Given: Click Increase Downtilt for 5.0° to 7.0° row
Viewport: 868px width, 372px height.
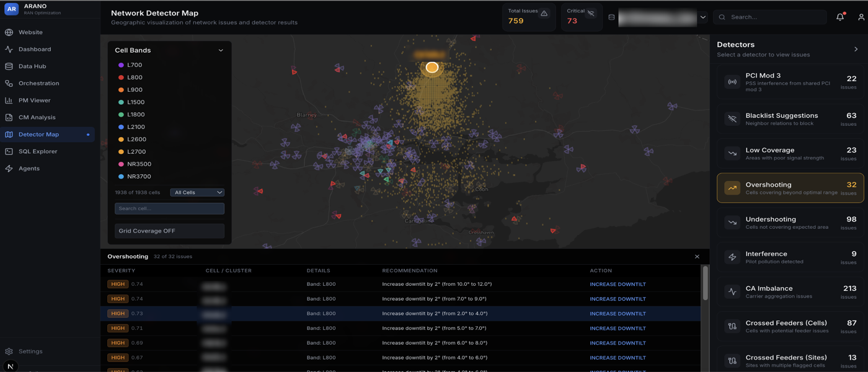Looking at the screenshot, I should click(618, 329).
